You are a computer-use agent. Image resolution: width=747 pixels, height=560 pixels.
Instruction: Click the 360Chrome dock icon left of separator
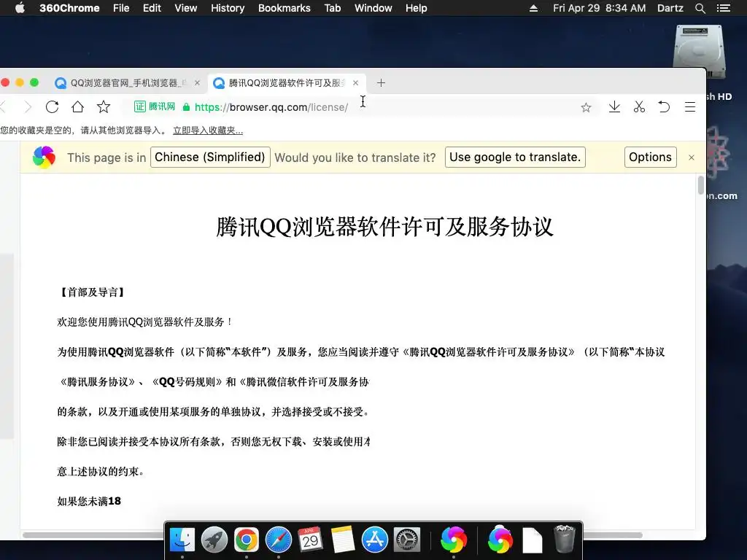pos(454,540)
